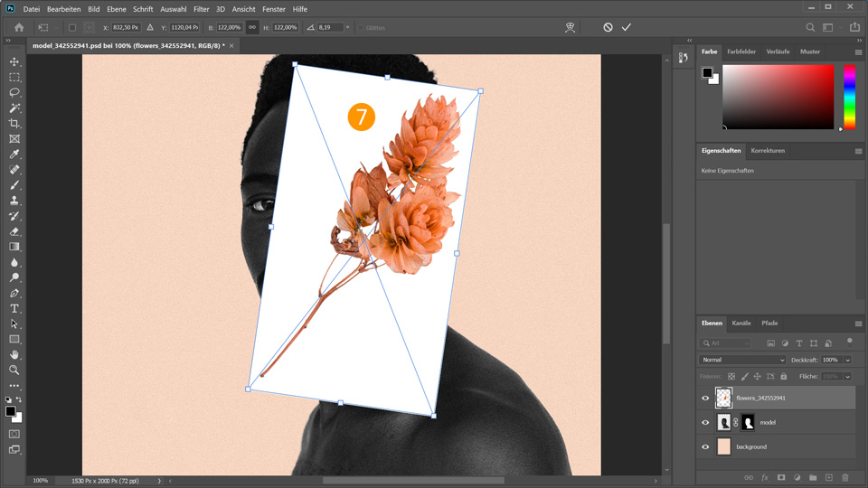The image size is (868, 488).
Task: Cancel the transform with the cancel icon
Action: (x=608, y=27)
